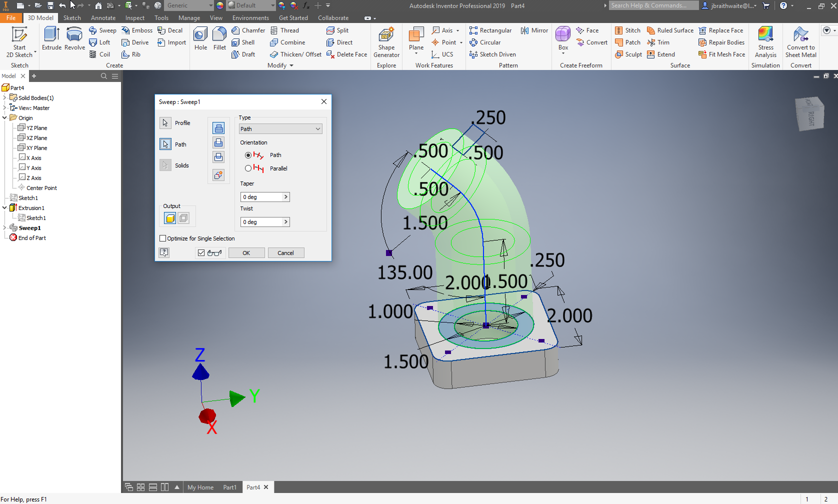Screen dimensions: 838x504
Task: Convert to Sheet Metal
Action: pyautogui.click(x=801, y=42)
